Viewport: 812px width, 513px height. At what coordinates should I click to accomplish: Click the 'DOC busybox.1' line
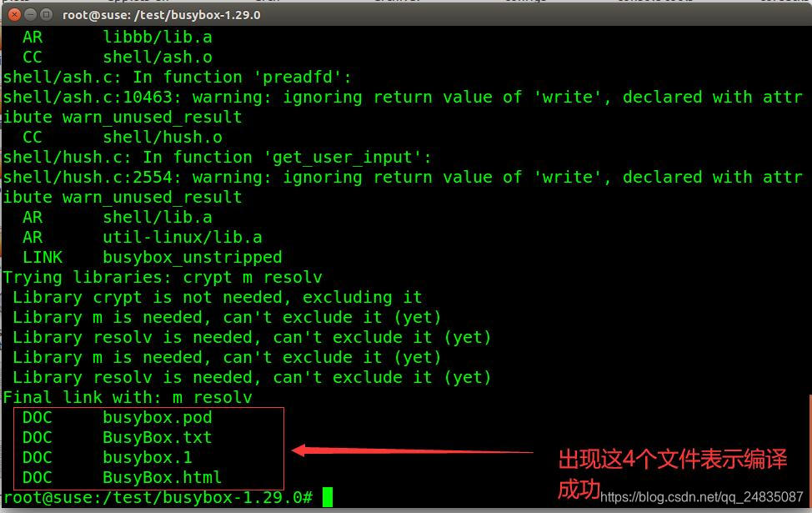pyautogui.click(x=108, y=458)
